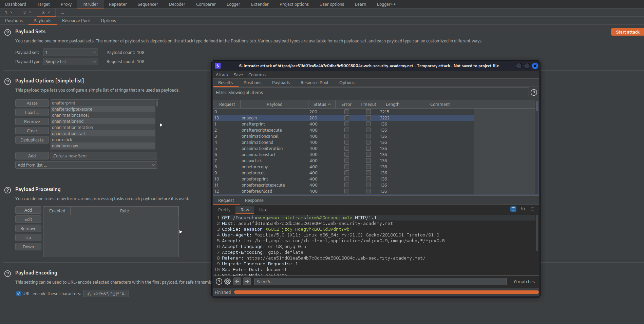Click Up button in Payload Processing
This screenshot has height=324, width=644.
pyautogui.click(x=28, y=237)
